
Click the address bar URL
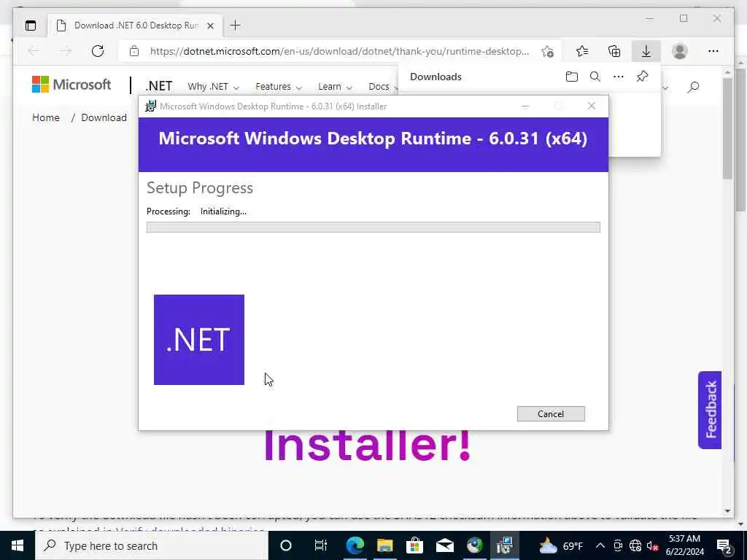click(x=339, y=51)
